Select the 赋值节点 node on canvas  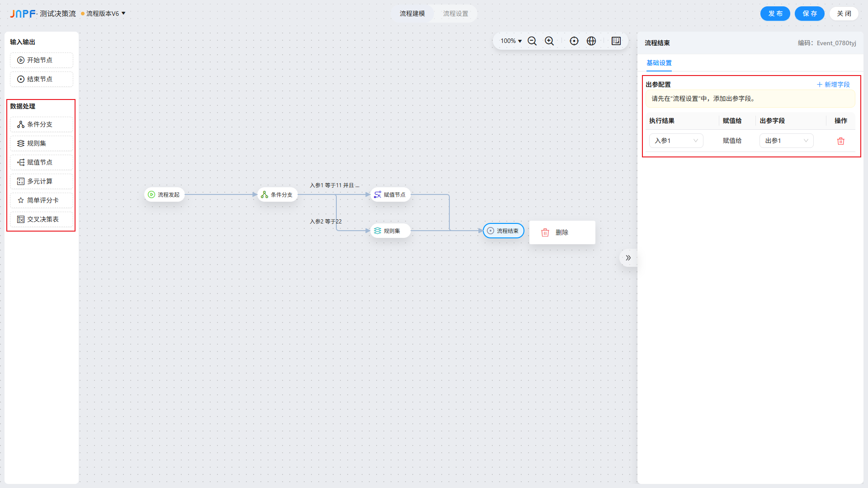tap(390, 194)
